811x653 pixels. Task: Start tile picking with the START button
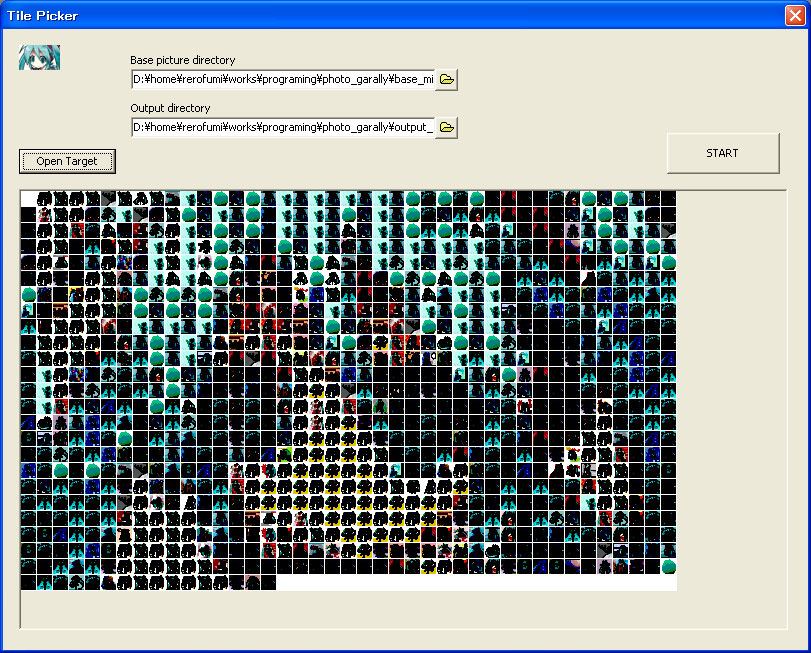coord(723,153)
